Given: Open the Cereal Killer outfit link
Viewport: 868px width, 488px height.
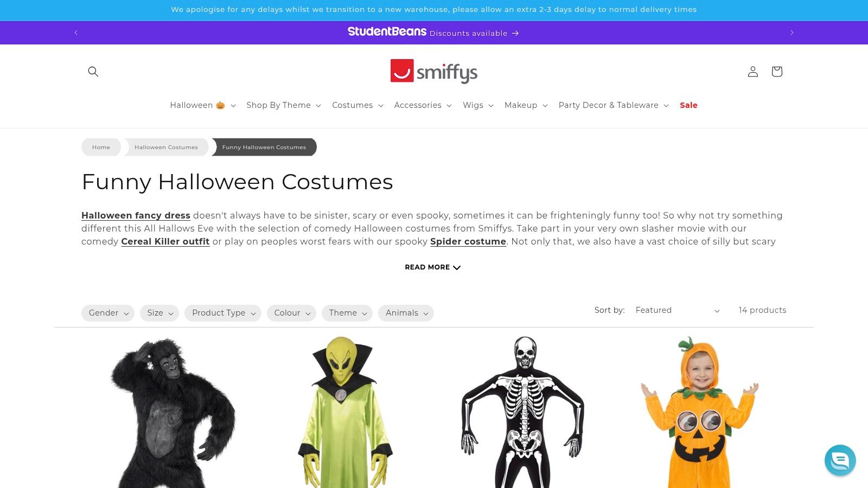Looking at the screenshot, I should pos(165,241).
